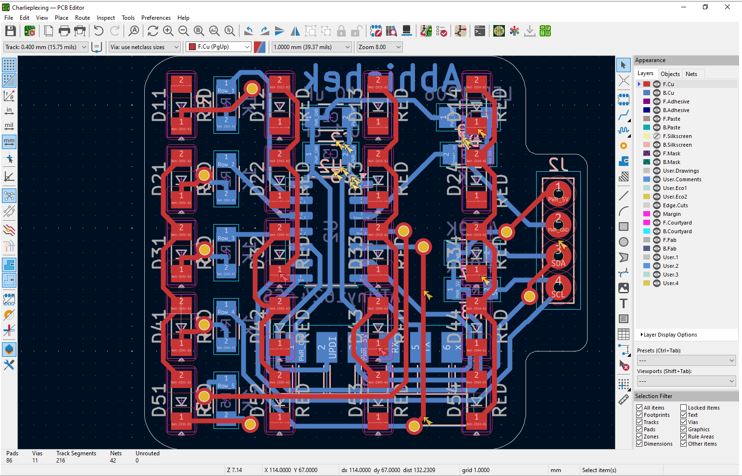This screenshot has width=742, height=476.
Task: Select the Add Text tool
Action: click(624, 303)
